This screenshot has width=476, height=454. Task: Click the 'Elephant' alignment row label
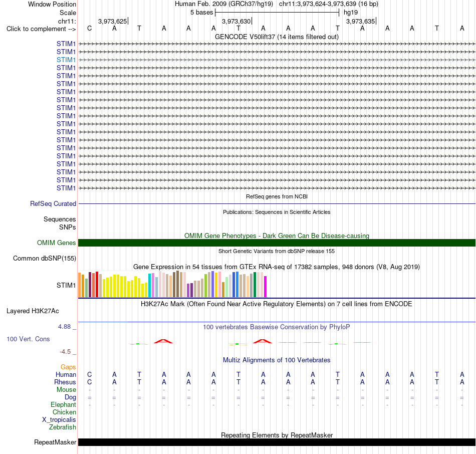coord(63,405)
